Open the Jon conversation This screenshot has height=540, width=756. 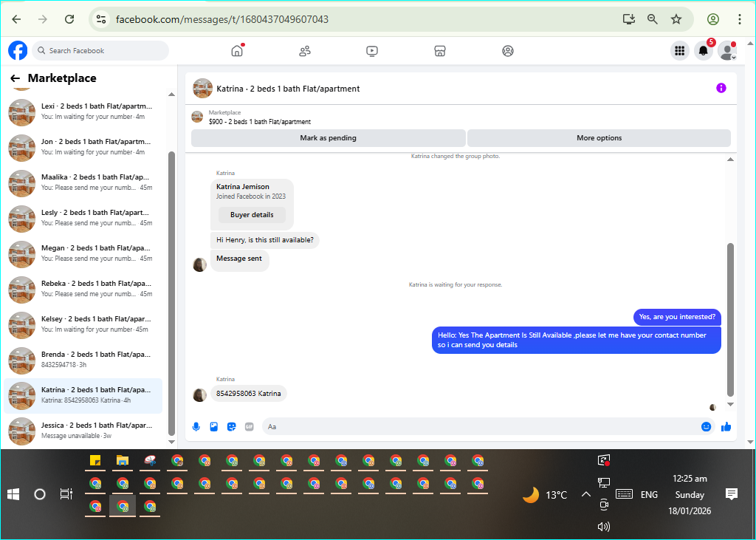point(83,147)
